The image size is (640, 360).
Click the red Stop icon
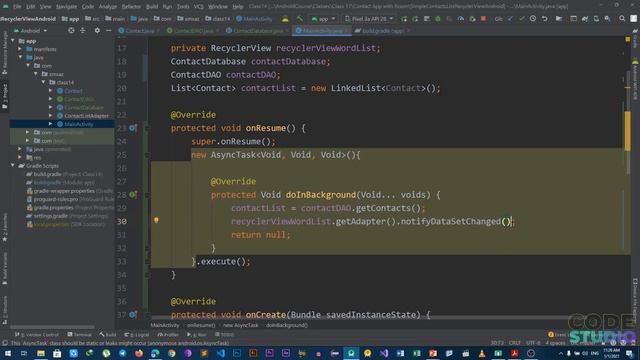click(483, 19)
